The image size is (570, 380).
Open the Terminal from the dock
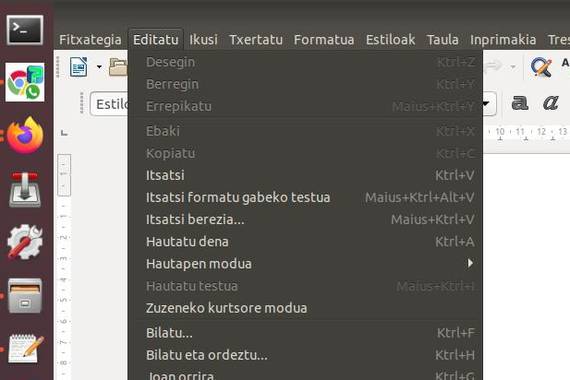point(25,30)
